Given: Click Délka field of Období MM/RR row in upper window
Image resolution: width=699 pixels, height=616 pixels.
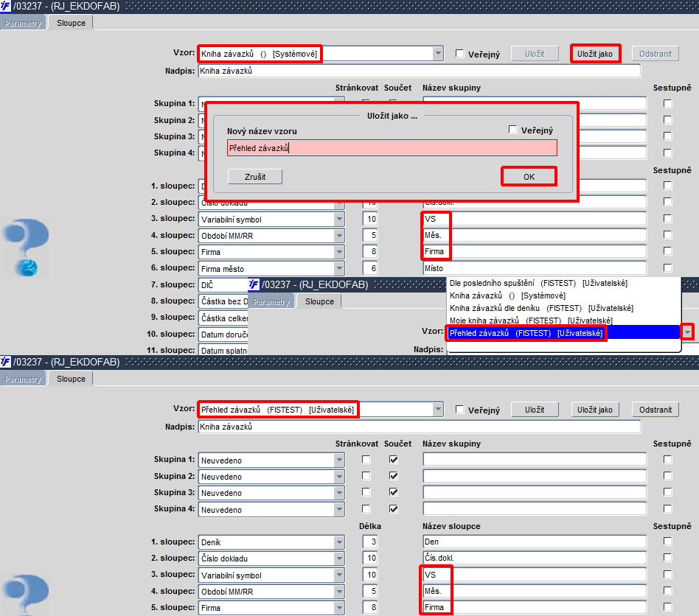Looking at the screenshot, I should [x=370, y=235].
